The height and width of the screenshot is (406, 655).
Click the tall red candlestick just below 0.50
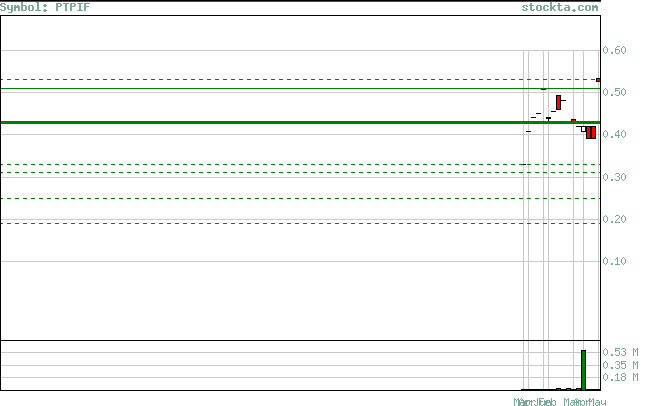point(559,102)
